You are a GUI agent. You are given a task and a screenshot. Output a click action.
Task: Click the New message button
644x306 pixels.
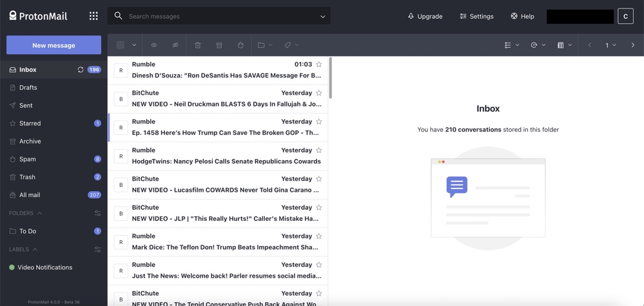coord(54,45)
